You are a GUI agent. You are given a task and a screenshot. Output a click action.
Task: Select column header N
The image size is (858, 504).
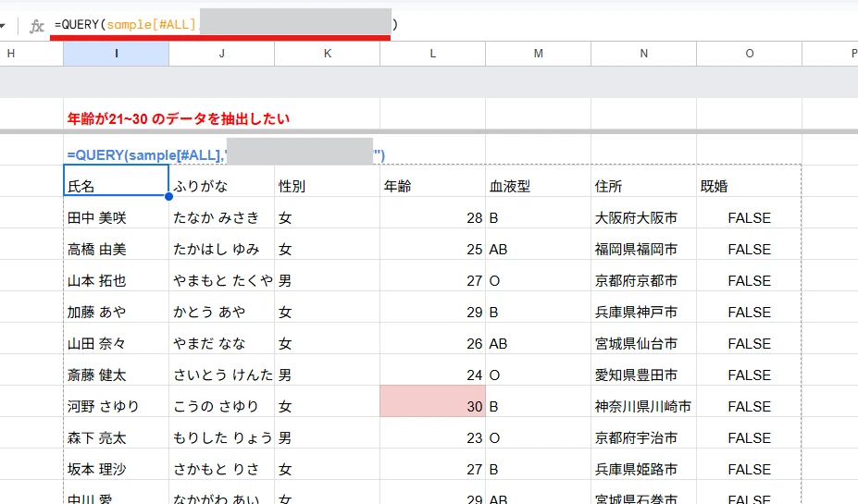644,54
